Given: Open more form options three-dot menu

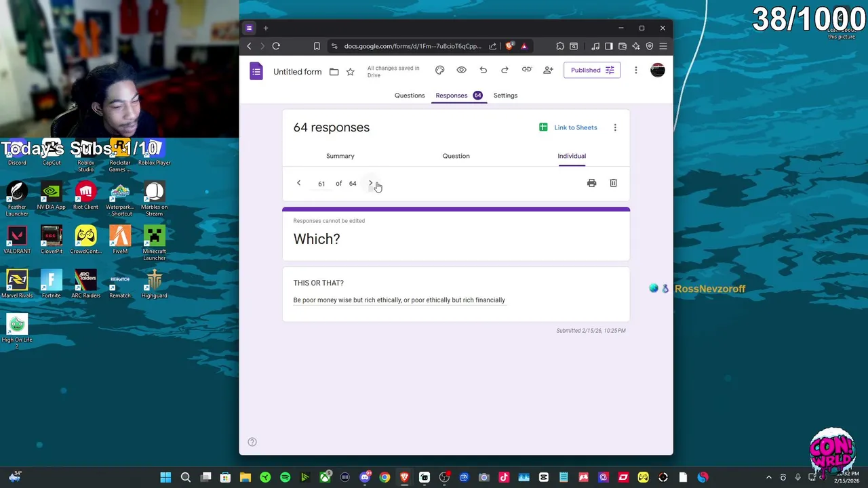Looking at the screenshot, I should tap(635, 70).
